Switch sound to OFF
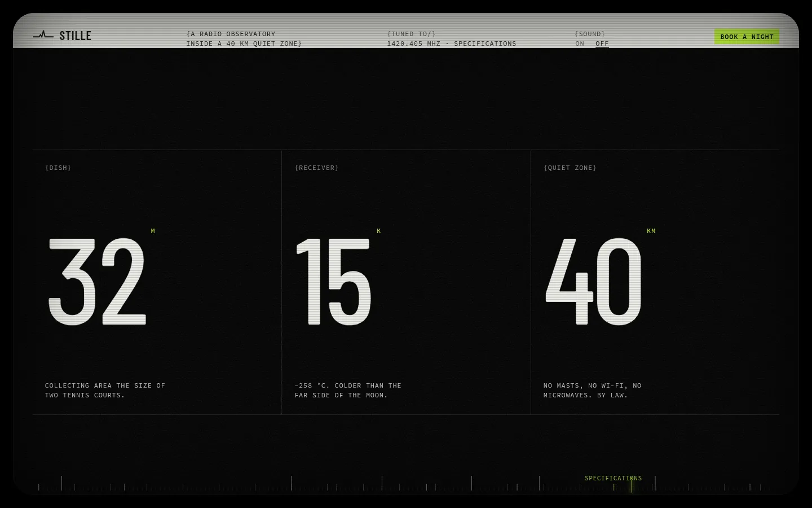 pos(602,43)
